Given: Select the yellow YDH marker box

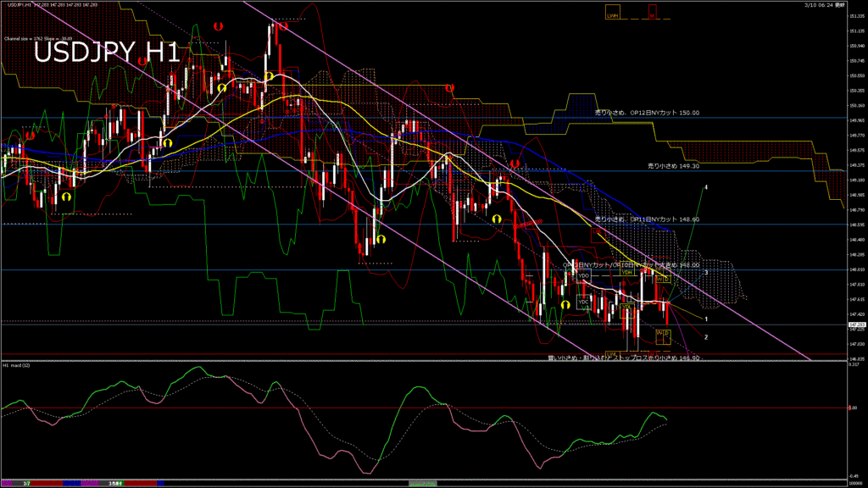Looking at the screenshot, I should [x=627, y=273].
